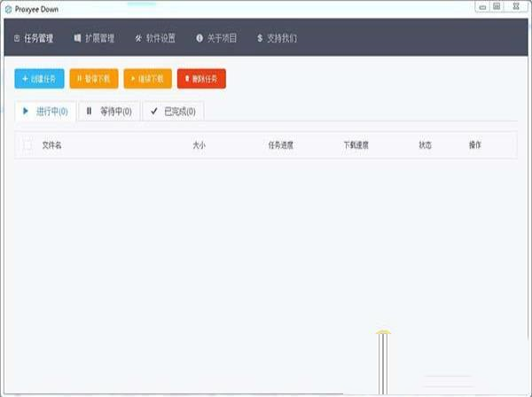Click the 大小 size column header
This screenshot has height=397, width=532.
199,144
